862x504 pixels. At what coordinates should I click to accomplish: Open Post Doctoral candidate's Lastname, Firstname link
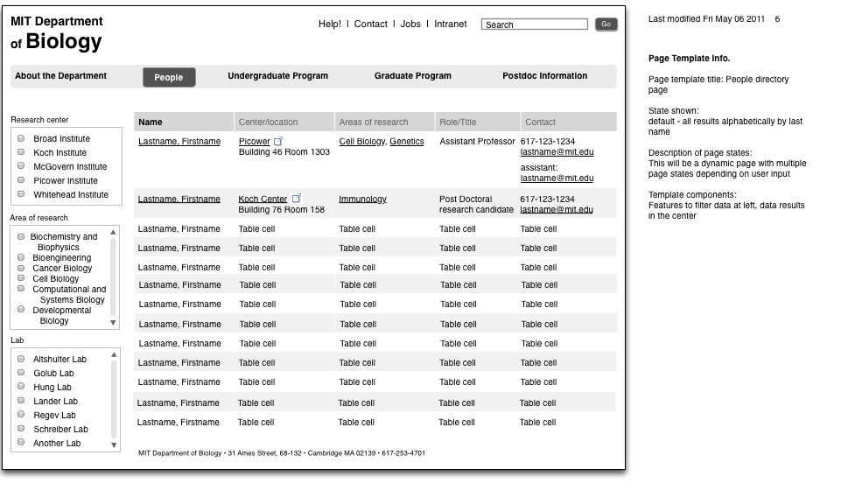pos(179,199)
